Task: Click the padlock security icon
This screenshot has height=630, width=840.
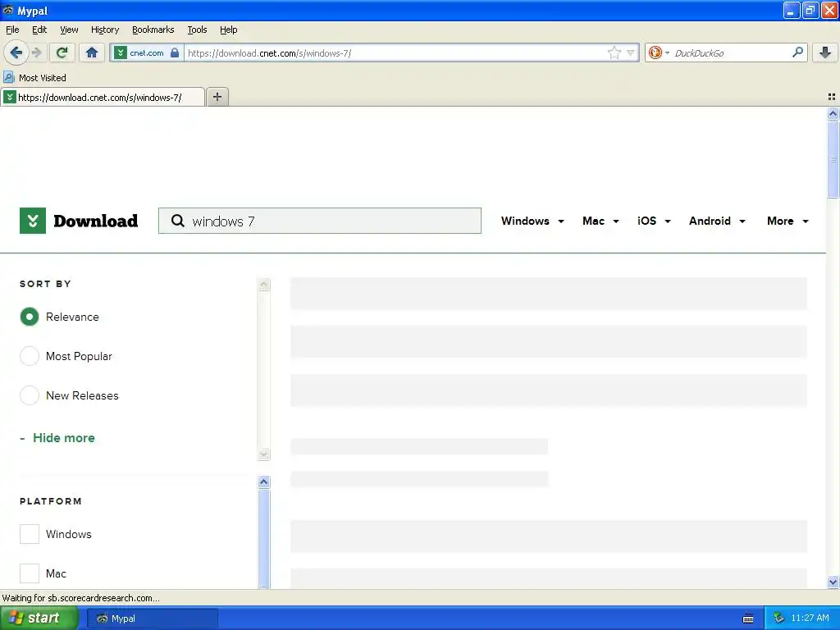Action: [x=175, y=52]
